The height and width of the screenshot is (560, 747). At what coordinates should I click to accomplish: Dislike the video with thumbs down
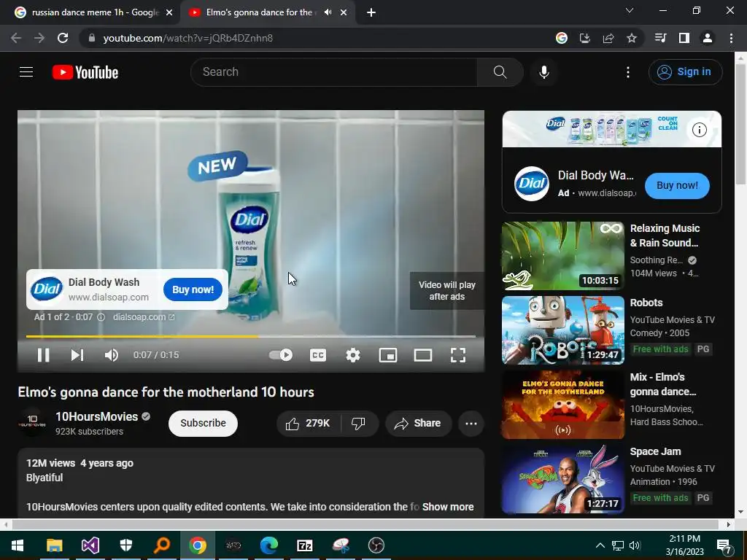pos(358,424)
